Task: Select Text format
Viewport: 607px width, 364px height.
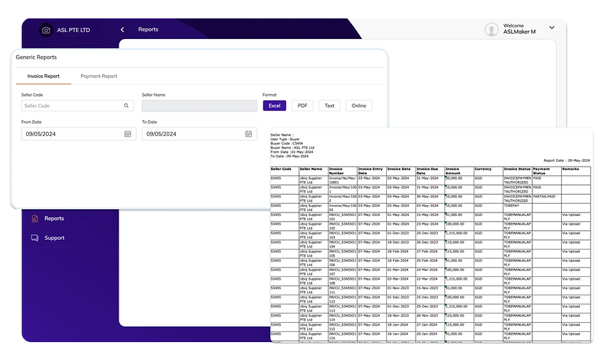Action: coord(329,106)
